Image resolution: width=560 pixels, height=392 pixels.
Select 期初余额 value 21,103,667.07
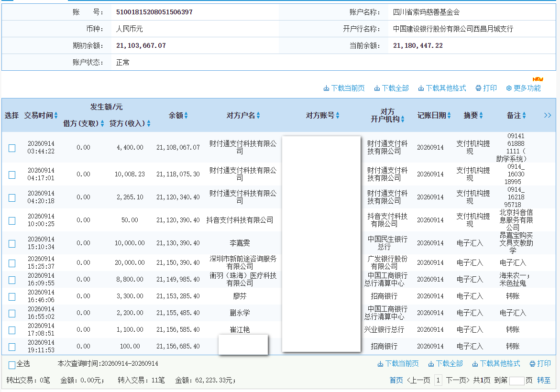(141, 46)
